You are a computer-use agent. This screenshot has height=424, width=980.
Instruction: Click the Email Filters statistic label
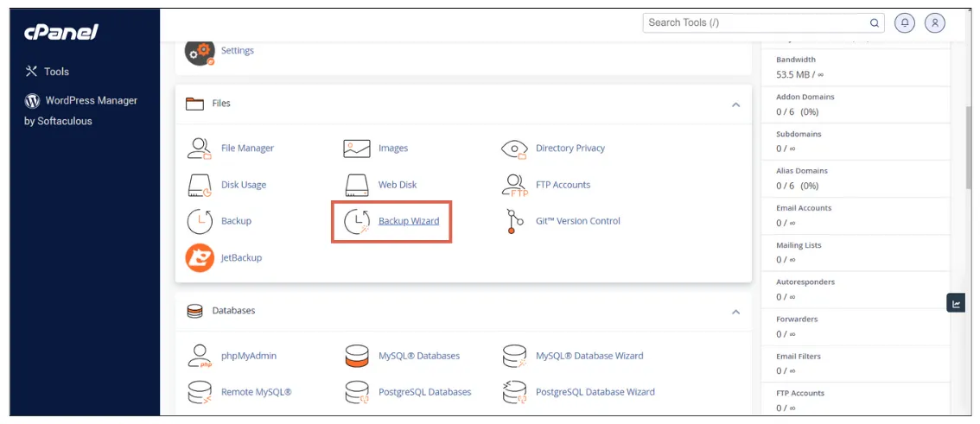pos(799,357)
